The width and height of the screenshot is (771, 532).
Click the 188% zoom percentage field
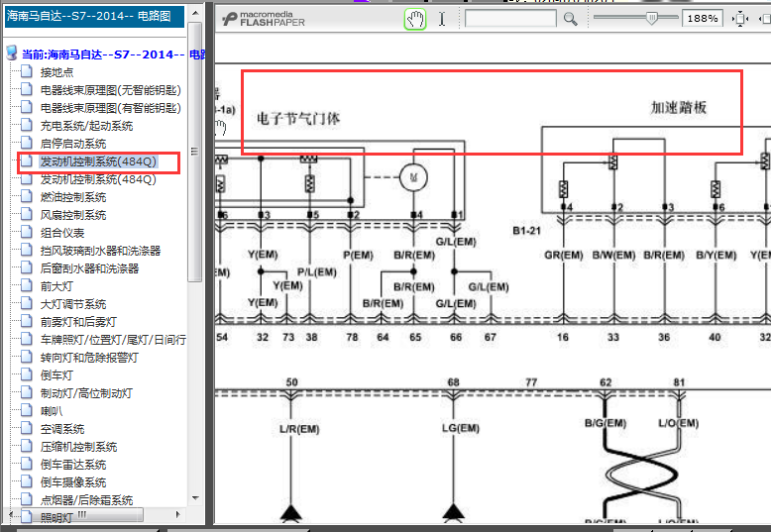click(703, 19)
